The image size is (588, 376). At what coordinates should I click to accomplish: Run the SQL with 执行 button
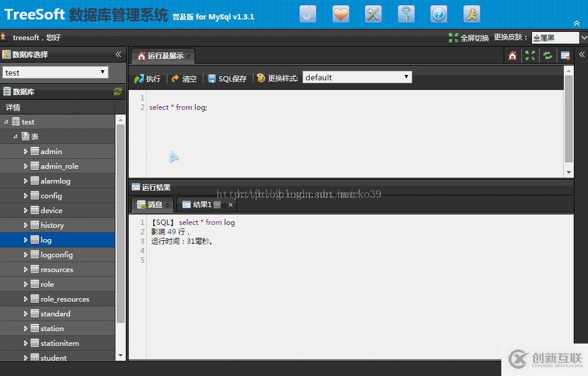click(x=147, y=79)
